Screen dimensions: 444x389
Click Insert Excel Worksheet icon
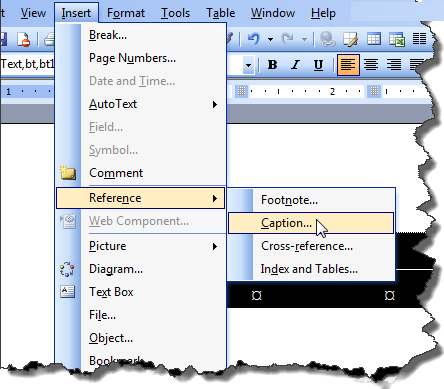(397, 39)
